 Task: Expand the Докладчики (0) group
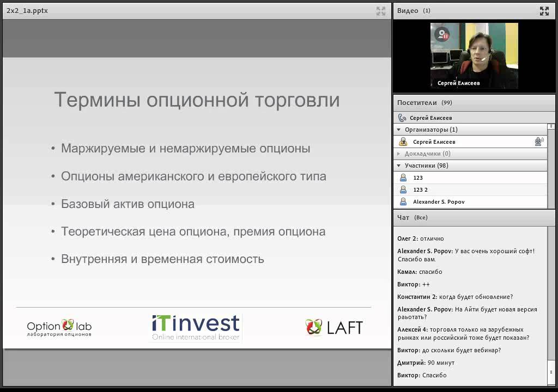click(399, 154)
